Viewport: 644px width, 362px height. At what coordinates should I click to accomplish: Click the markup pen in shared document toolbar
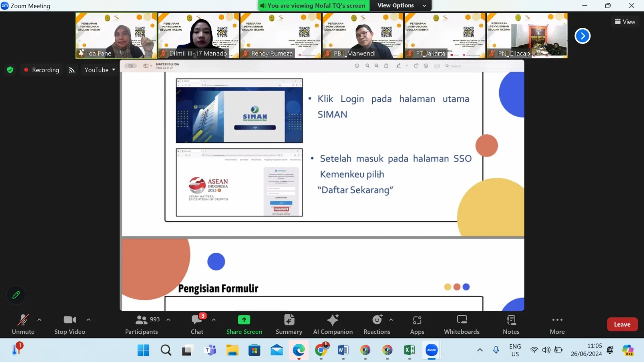coord(398,66)
